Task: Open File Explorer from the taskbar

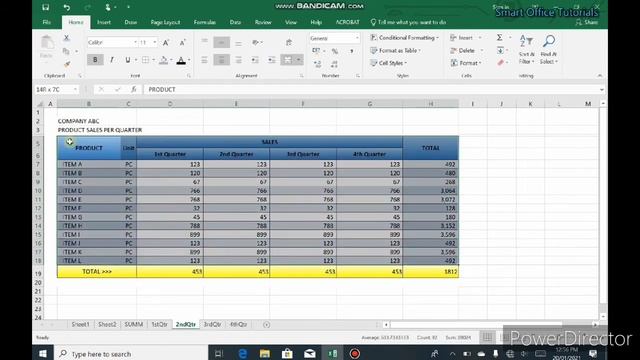Action: click(264, 353)
